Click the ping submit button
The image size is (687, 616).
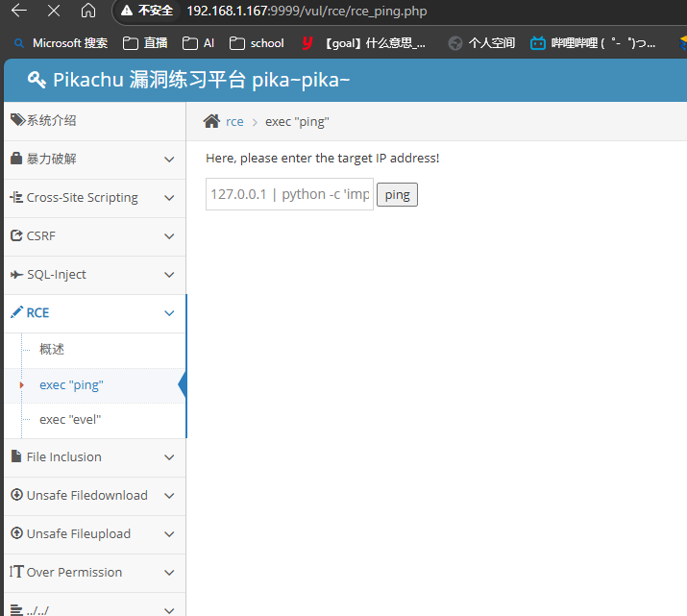click(x=398, y=194)
